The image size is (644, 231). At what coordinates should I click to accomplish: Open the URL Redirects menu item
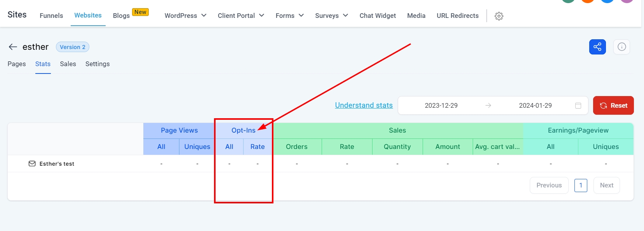coord(458,16)
